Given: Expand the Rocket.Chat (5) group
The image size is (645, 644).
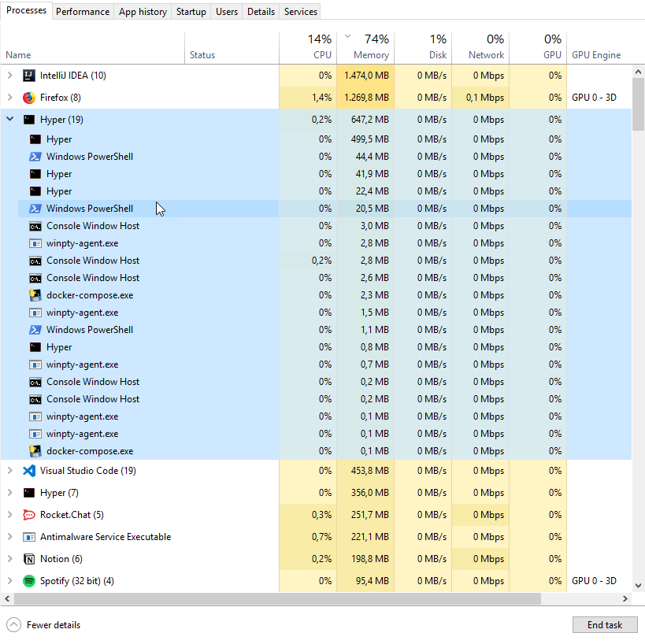Looking at the screenshot, I should pos(10,515).
